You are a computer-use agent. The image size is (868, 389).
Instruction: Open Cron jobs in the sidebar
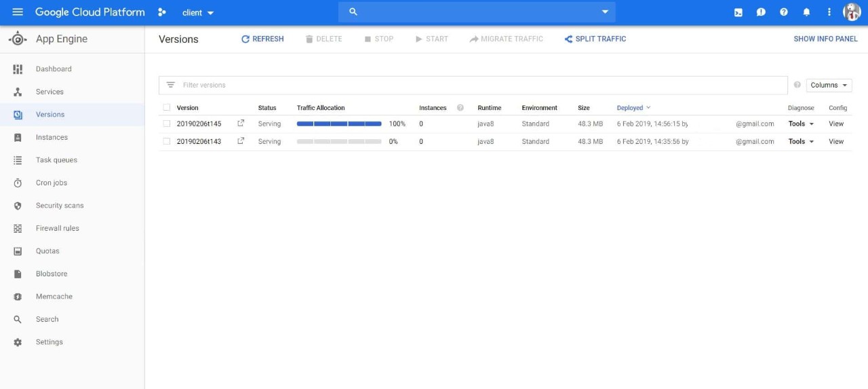pyautogui.click(x=52, y=183)
